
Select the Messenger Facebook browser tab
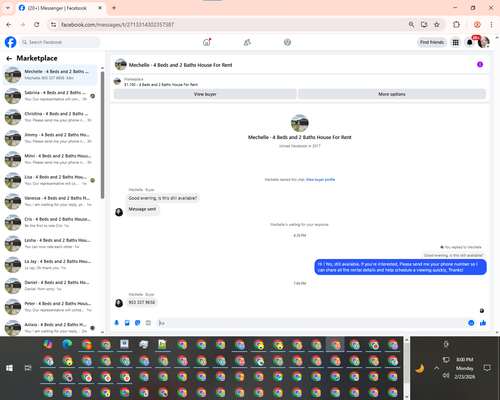pos(61,8)
